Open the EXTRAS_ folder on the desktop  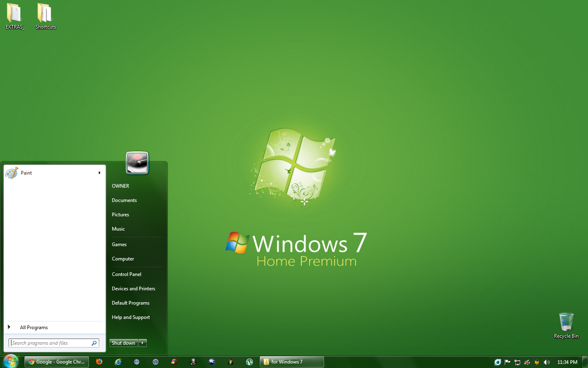(14, 16)
